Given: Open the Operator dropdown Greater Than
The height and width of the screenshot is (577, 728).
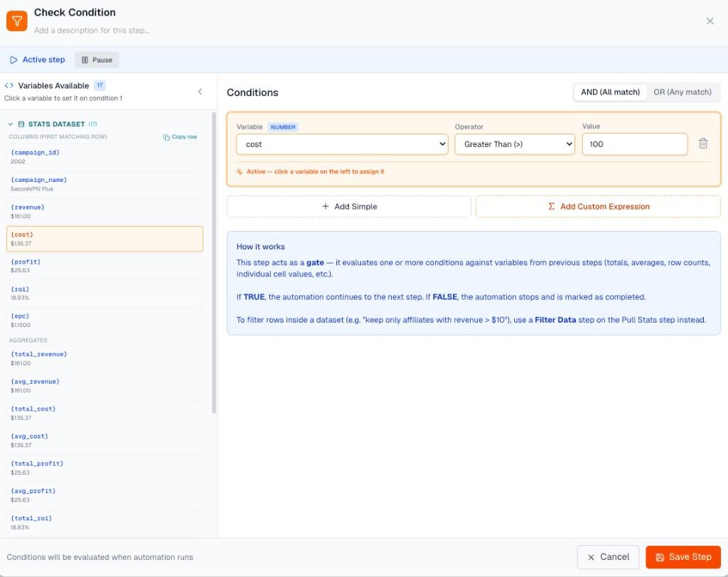Looking at the screenshot, I should pyautogui.click(x=515, y=144).
